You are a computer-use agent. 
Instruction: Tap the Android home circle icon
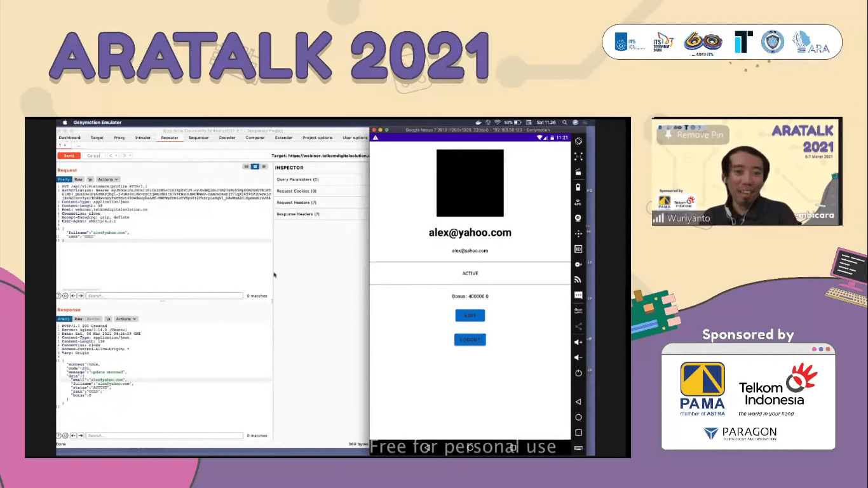pos(578,417)
